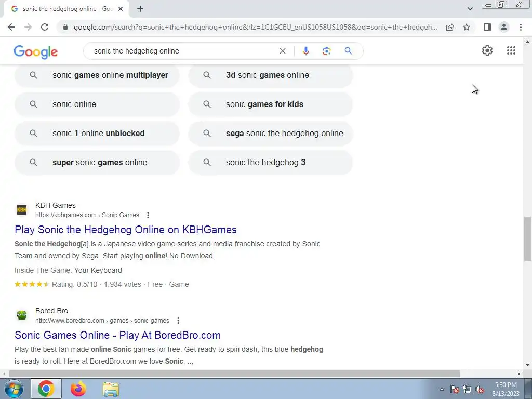This screenshot has width=532, height=399.
Task: Open the Chrome profile avatar
Action: tap(504, 27)
